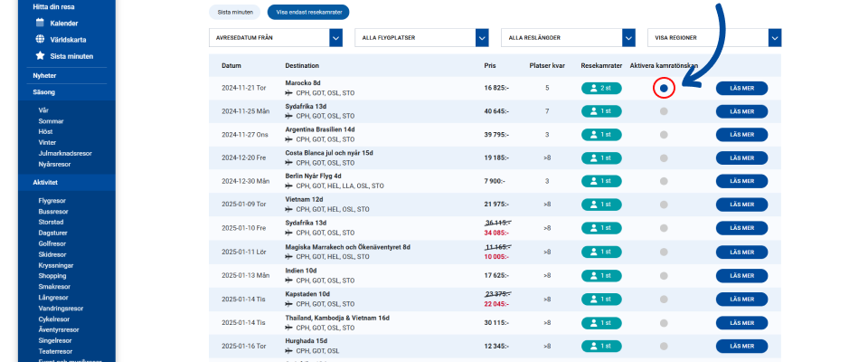Activate kamratönskan for Berlin Nyår Flyg 4d
The image size is (868, 362).
664,181
